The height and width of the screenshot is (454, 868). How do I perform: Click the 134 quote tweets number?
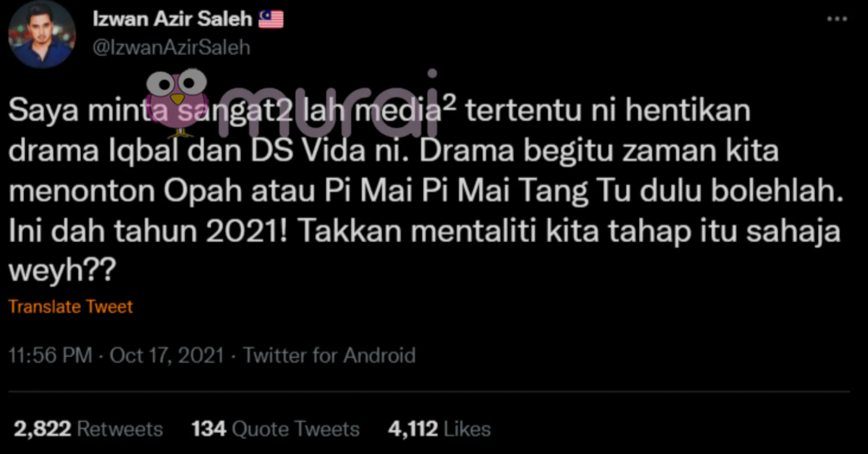(x=208, y=428)
